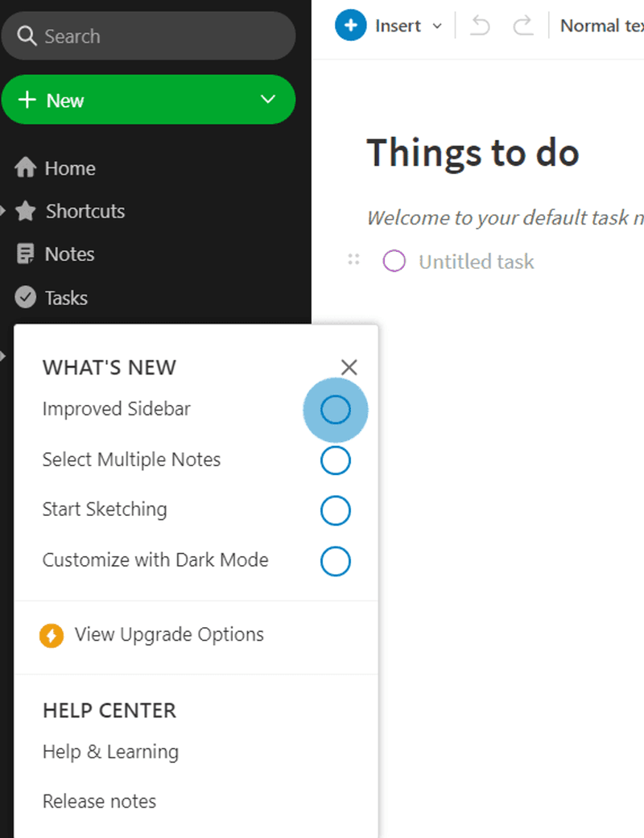Screen dimensions: 644x838
Task: Click the Home icon in the sidebar
Action: 24,167
